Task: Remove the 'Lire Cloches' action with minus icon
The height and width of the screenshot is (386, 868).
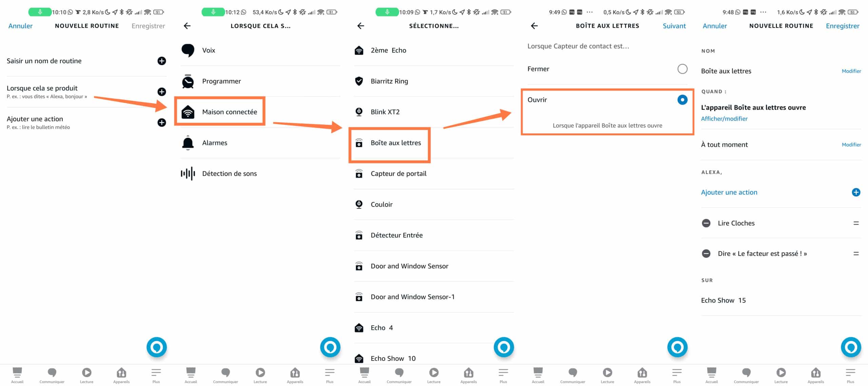Action: (x=706, y=223)
